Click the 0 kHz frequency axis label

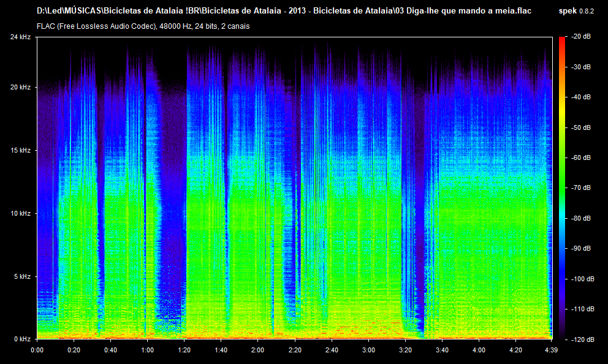(22, 339)
